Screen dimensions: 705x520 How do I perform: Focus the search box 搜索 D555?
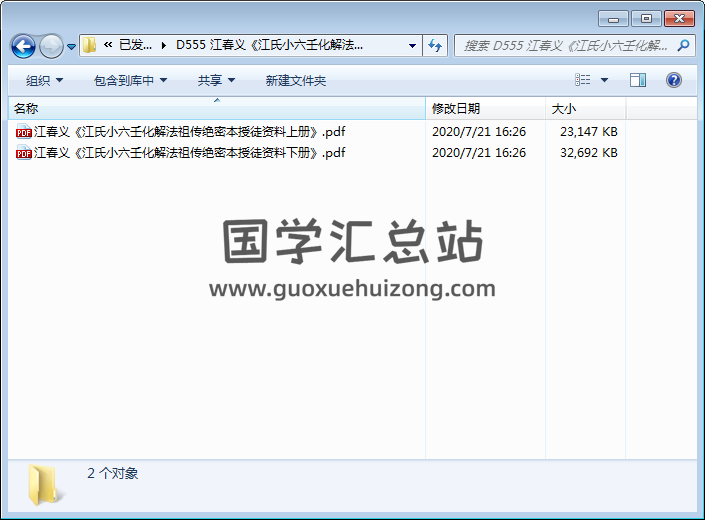(x=565, y=45)
